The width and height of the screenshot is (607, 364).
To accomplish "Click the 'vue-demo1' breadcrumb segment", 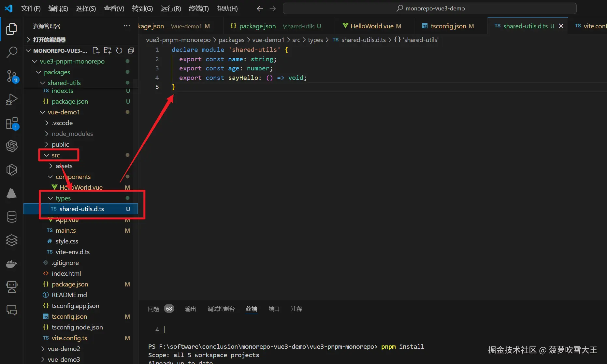I will [268, 40].
